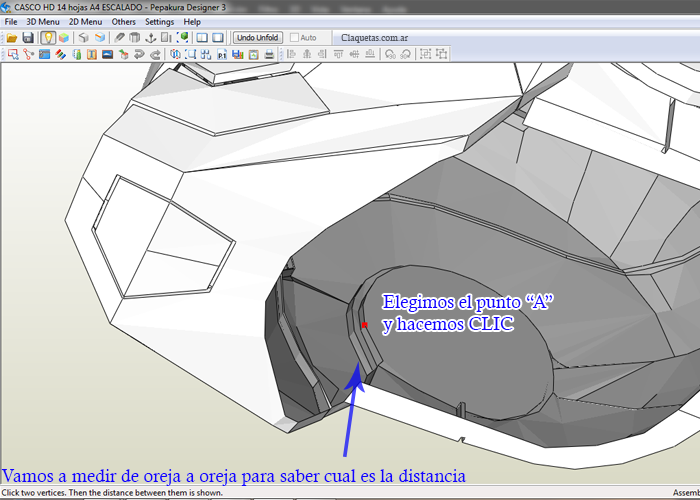
Task: Open the Settings menu
Action: [159, 21]
